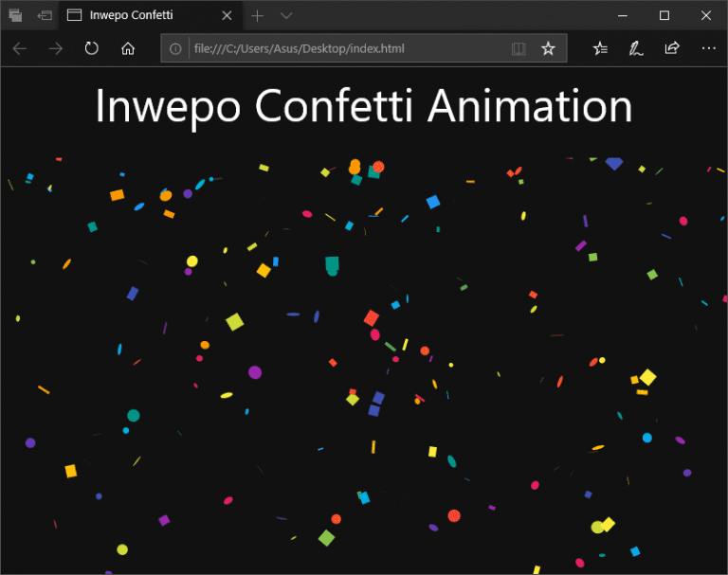
Task: Maximize the browser window
Action: click(664, 16)
